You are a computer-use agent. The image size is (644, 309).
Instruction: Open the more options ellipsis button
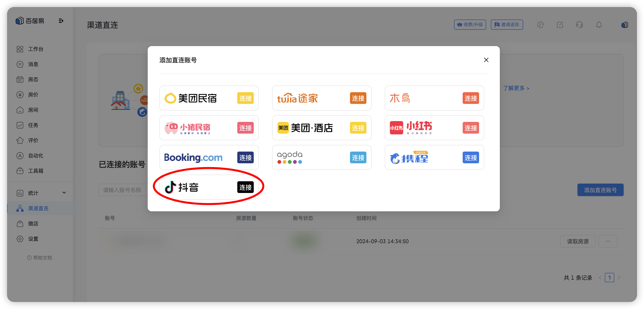(608, 241)
